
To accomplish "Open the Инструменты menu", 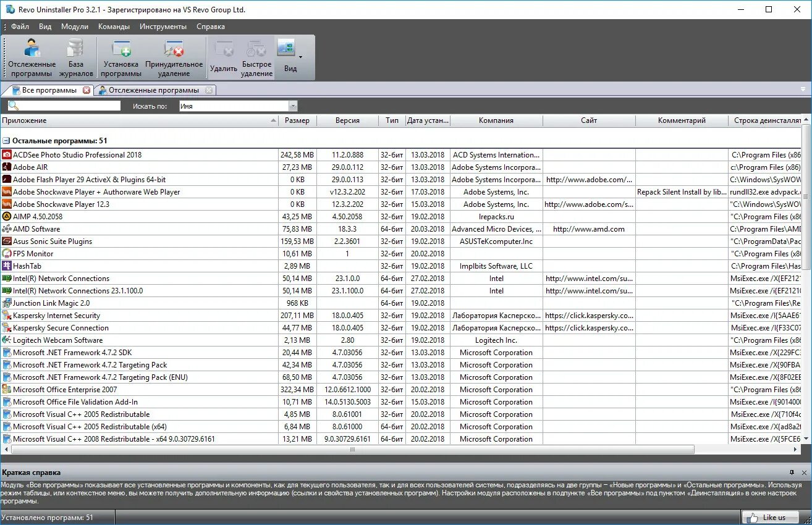I will tap(163, 27).
